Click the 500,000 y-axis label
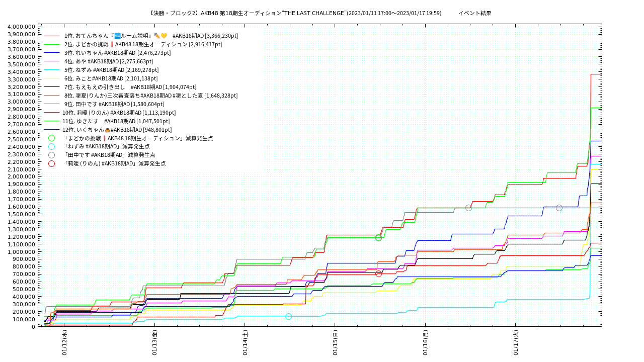The image size is (644, 362). pyautogui.click(x=24, y=289)
